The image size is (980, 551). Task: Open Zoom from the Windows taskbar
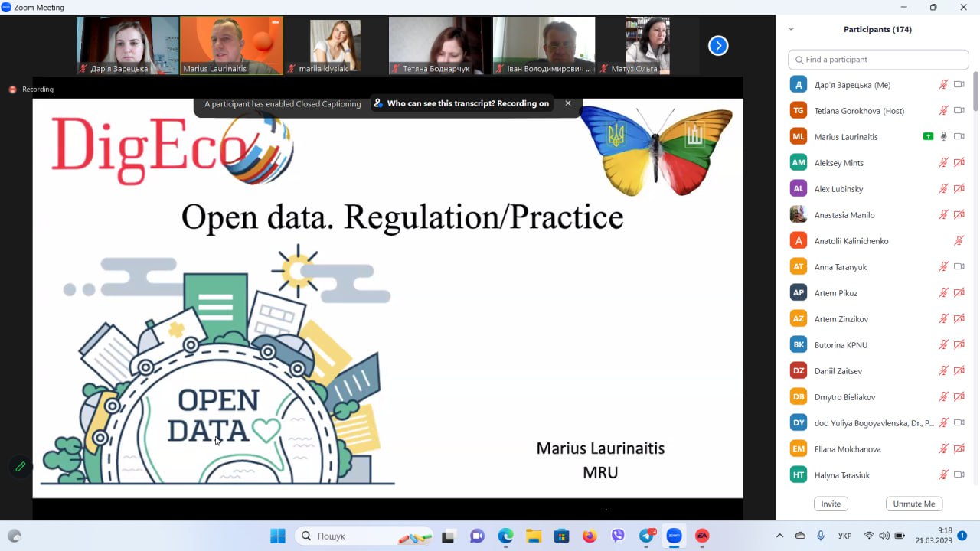click(675, 536)
